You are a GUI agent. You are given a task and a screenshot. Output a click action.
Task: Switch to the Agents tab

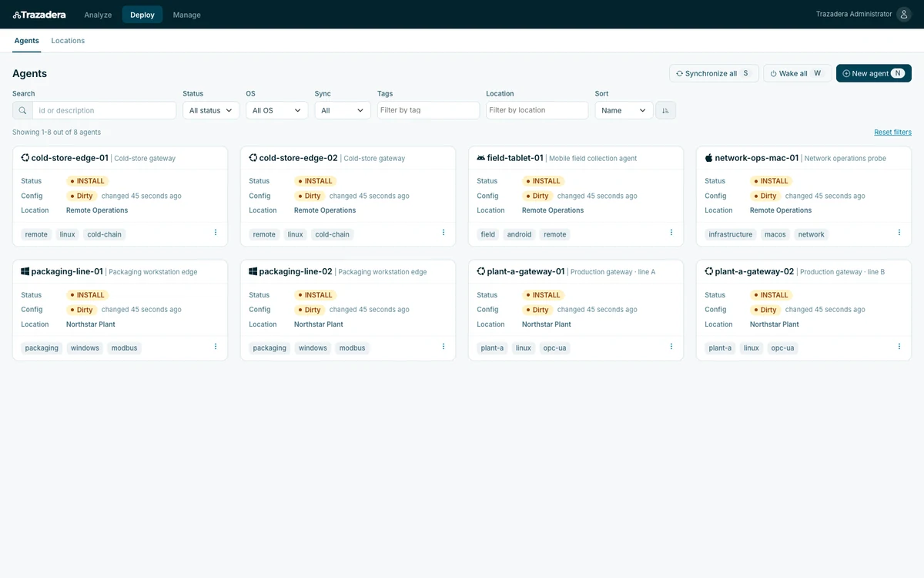click(27, 41)
